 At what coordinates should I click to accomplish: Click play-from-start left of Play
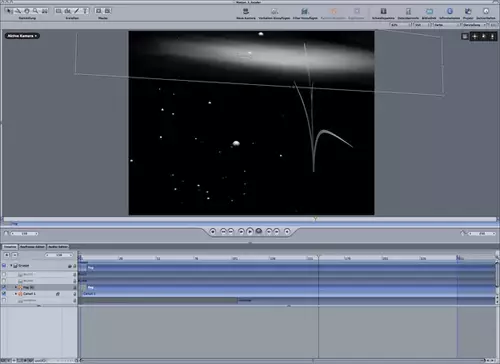click(x=241, y=231)
